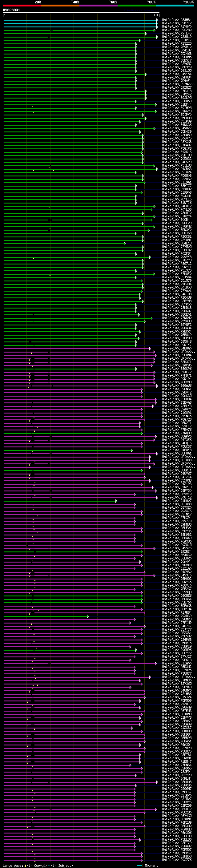The width and height of the screenshot is (197, 868).
Task: Open hit UniRef100_A1YQY0
Action: pos(176,26)
